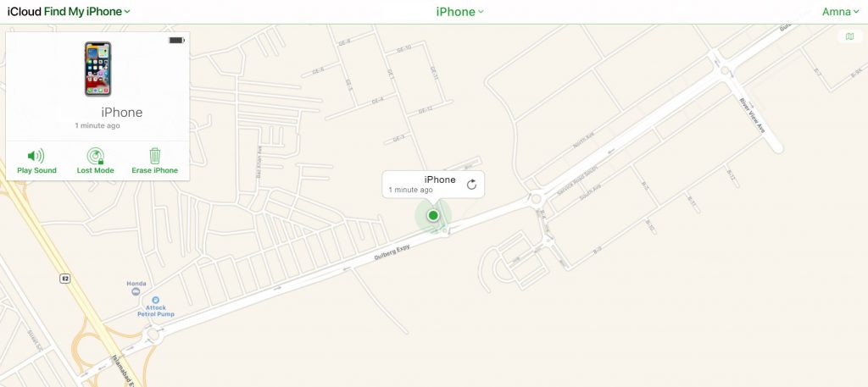Viewport: 868px width, 387px height.
Task: Open Amna account menu
Action: coord(840,12)
